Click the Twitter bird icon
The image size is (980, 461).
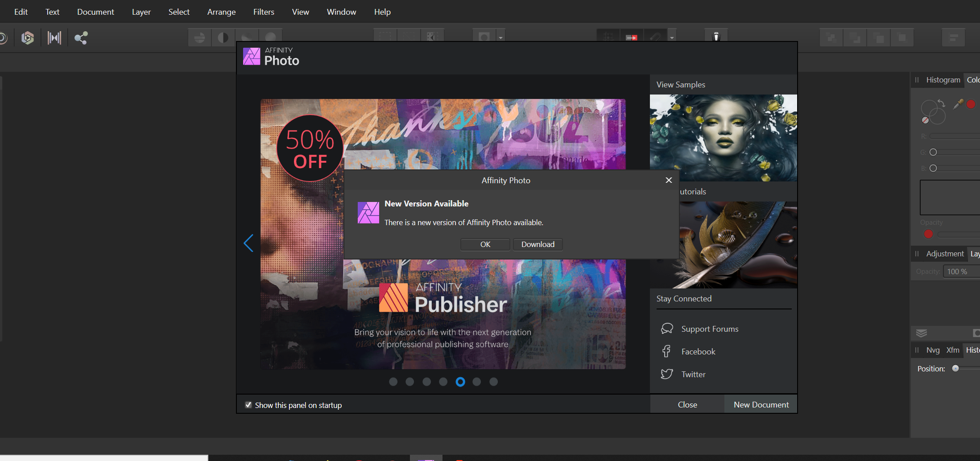[x=667, y=374]
